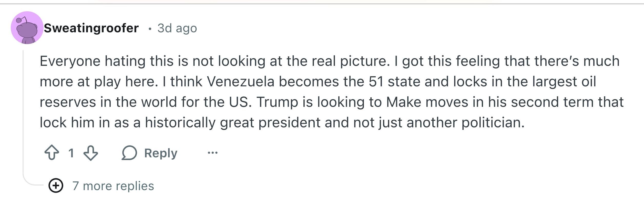Click Sweatingroofer's Snoo avatar
This screenshot has width=644, height=207.
pyautogui.click(x=27, y=28)
